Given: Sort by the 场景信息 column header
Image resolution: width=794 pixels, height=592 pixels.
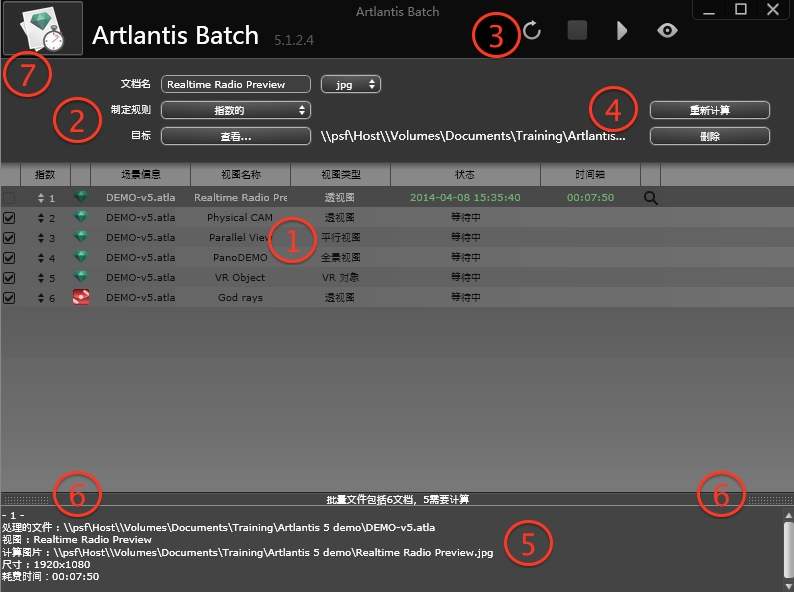Looking at the screenshot, I should (140, 175).
